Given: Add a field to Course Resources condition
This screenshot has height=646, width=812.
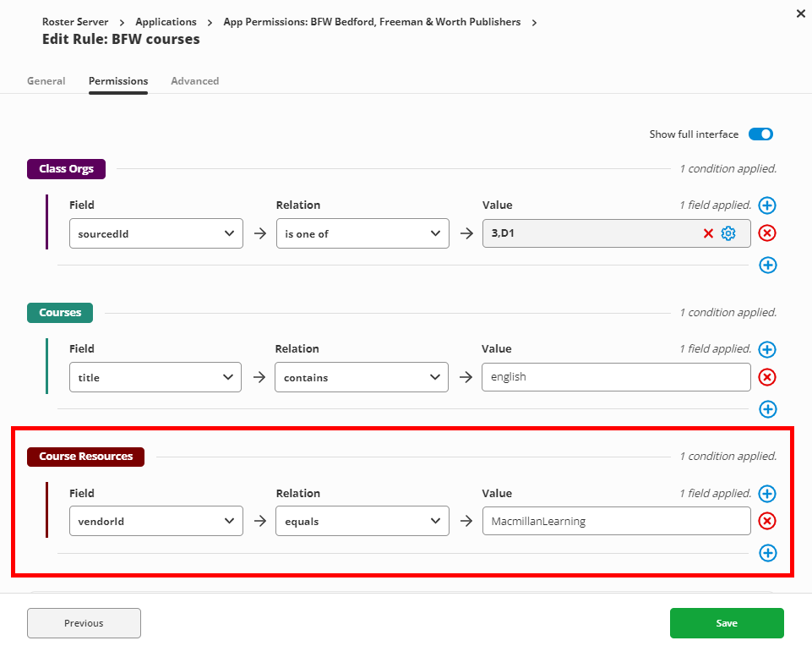Looking at the screenshot, I should 767,494.
